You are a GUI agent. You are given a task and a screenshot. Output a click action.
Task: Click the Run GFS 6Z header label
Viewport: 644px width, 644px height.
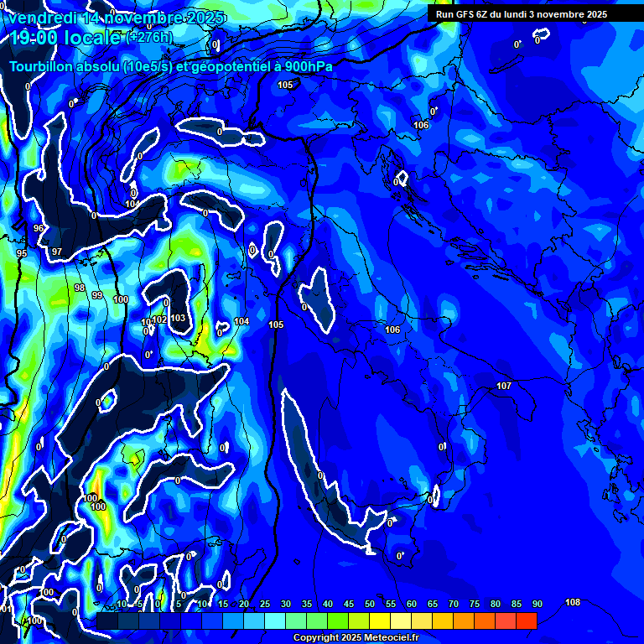(x=521, y=14)
